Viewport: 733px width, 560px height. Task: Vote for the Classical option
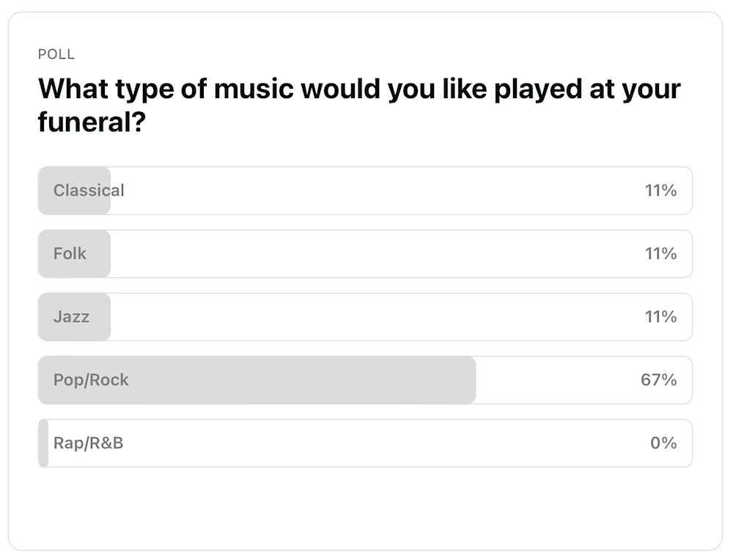pyautogui.click(x=364, y=191)
